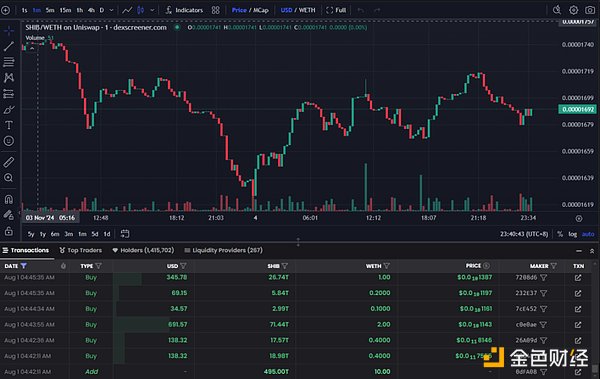
Task: Select the Text annotation tool
Action: click(x=8, y=125)
